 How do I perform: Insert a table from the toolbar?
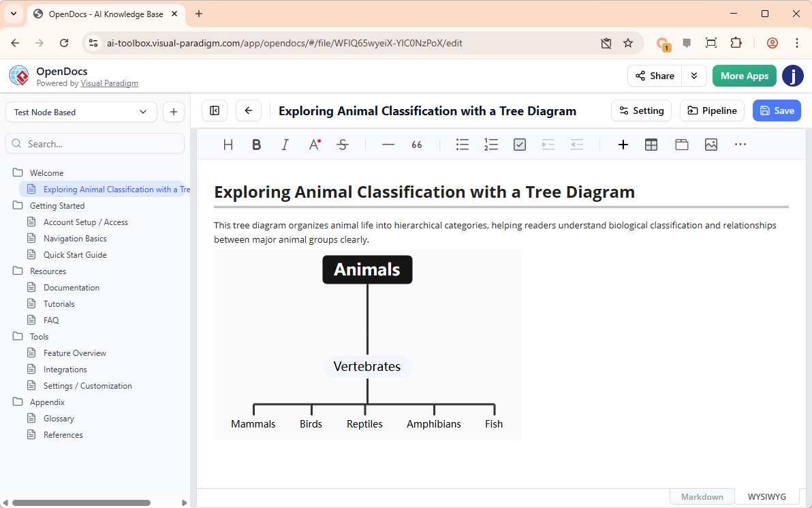(x=651, y=145)
